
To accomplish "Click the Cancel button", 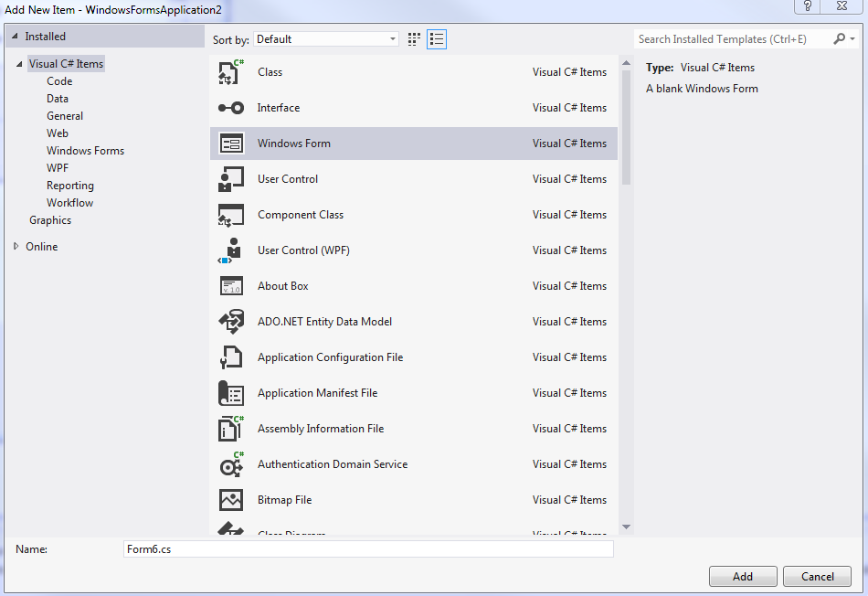I will (x=817, y=577).
